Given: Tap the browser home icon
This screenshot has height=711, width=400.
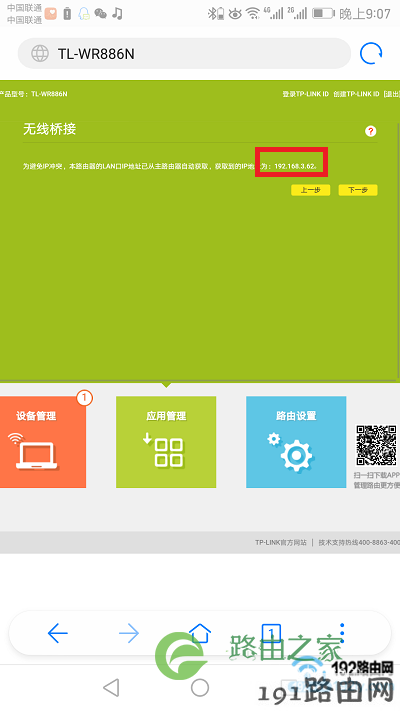Looking at the screenshot, I should pyautogui.click(x=200, y=632).
